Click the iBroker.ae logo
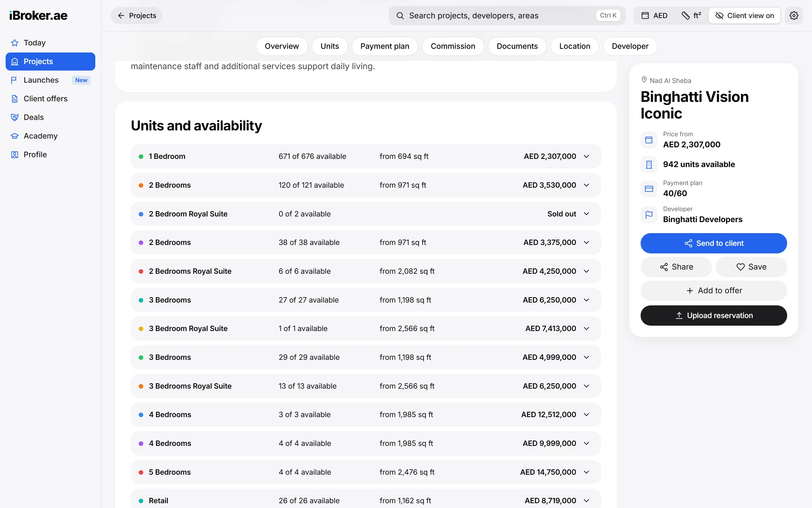The image size is (812, 508). (x=38, y=16)
